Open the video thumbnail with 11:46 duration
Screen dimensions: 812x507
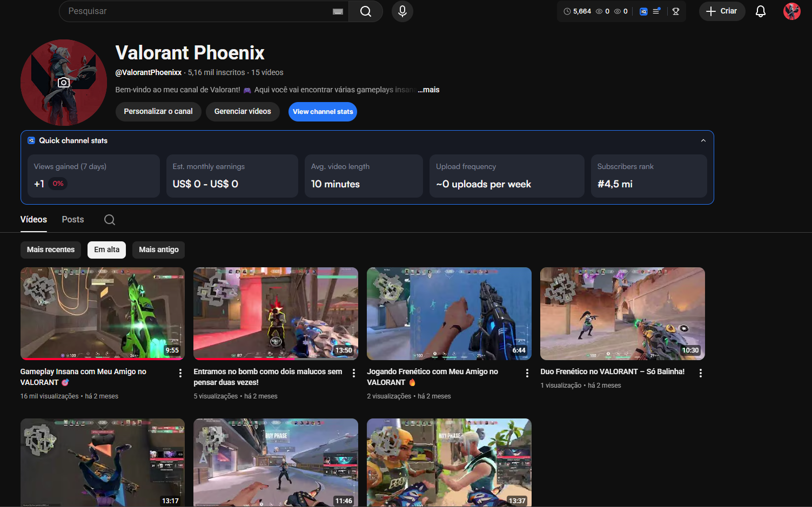[x=276, y=463]
